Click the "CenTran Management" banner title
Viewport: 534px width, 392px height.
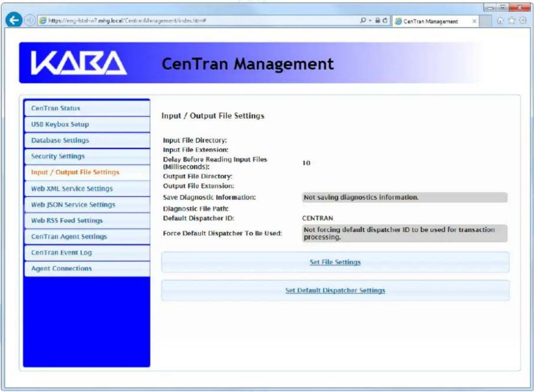pos(248,64)
